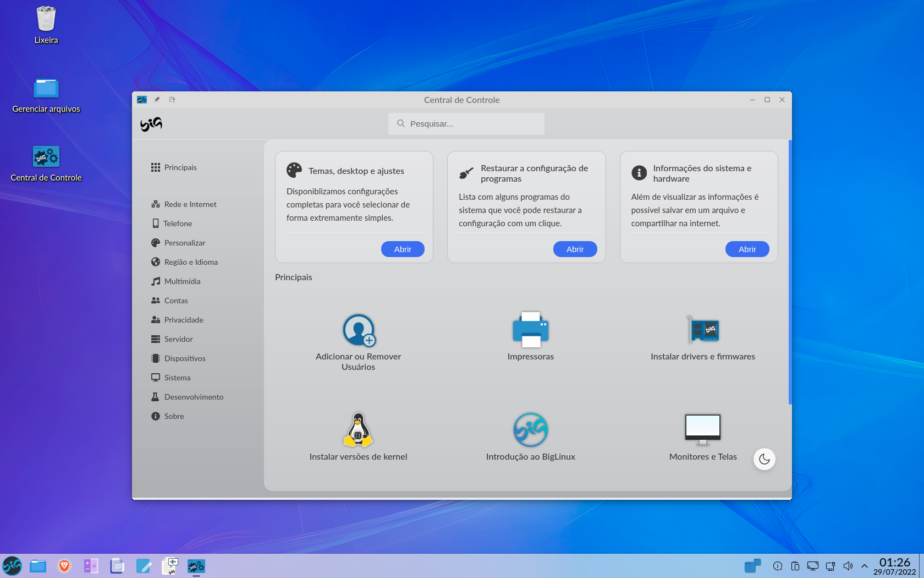Open the calculator app in the taskbar

(91, 566)
